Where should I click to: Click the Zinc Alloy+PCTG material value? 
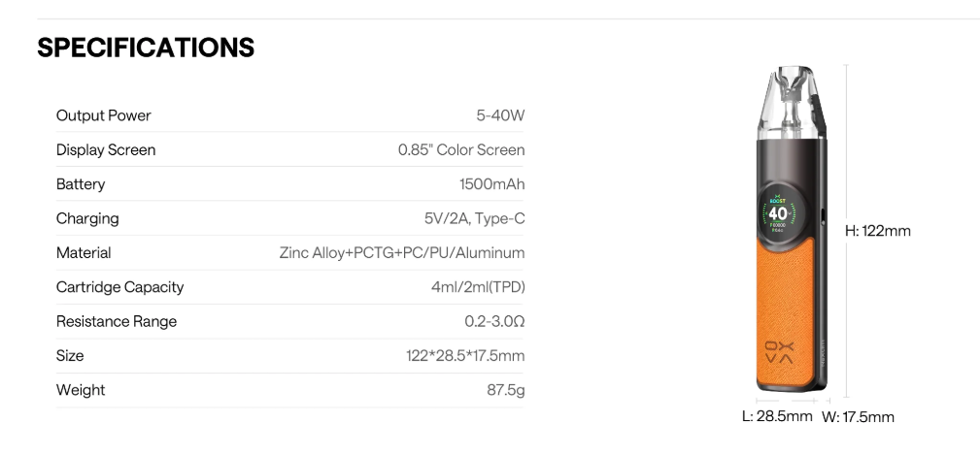(x=401, y=253)
